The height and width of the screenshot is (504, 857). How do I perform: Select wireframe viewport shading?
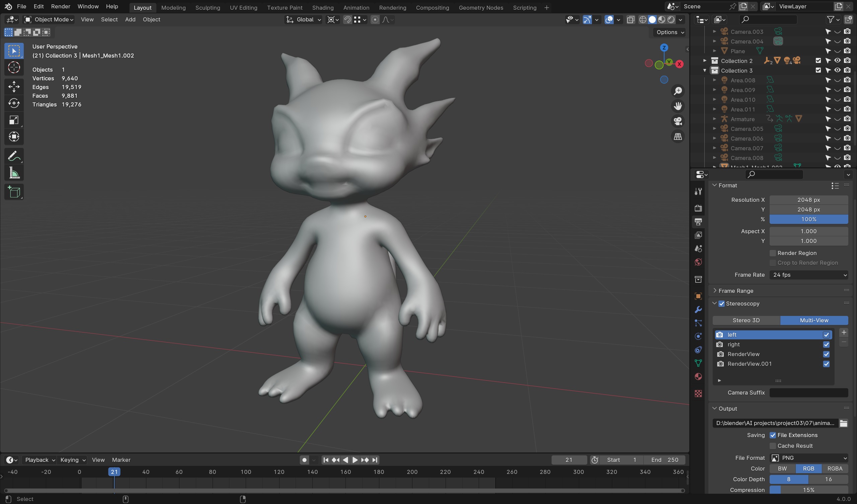[642, 20]
